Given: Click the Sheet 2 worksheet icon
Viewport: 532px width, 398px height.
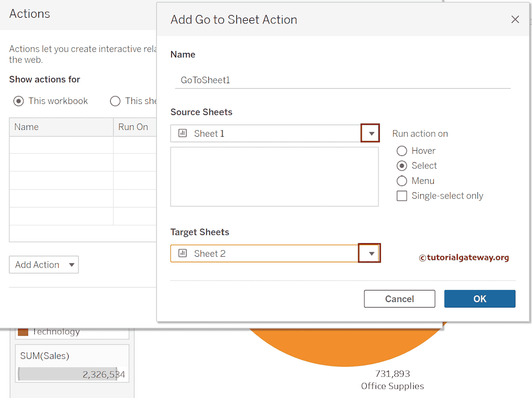Looking at the screenshot, I should click(x=182, y=254).
